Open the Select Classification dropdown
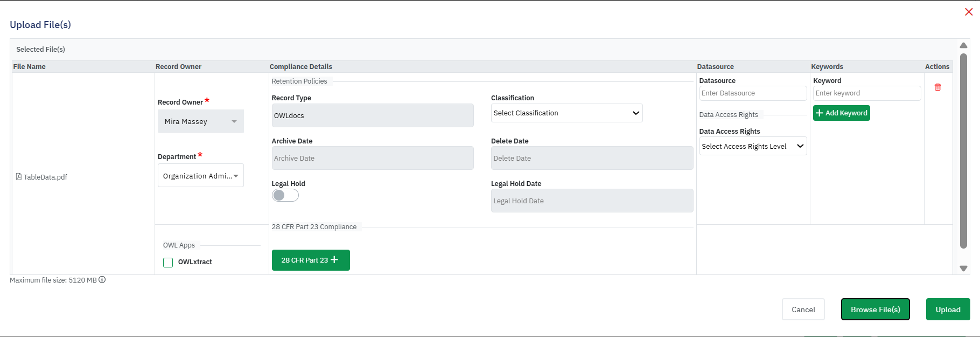This screenshot has height=337, width=980. (566, 113)
